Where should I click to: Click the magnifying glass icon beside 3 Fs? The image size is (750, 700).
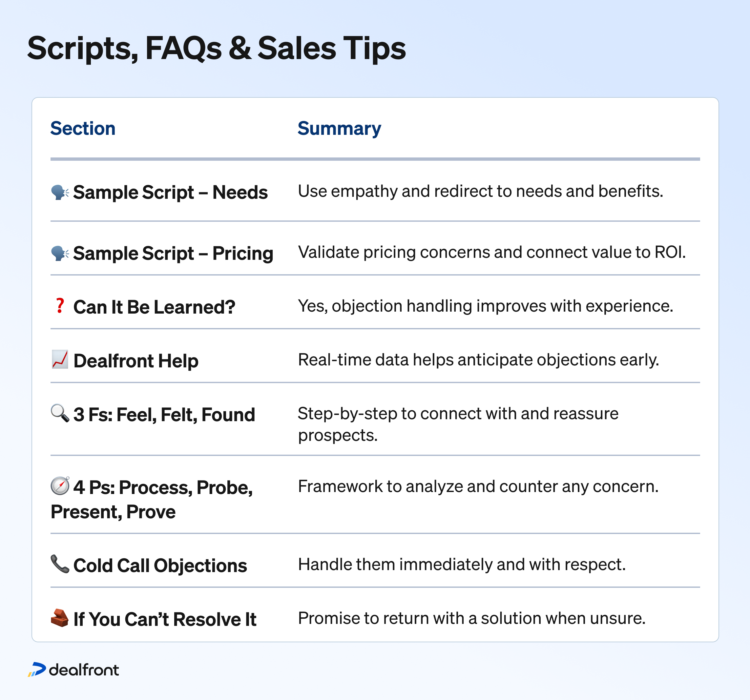tap(60, 413)
